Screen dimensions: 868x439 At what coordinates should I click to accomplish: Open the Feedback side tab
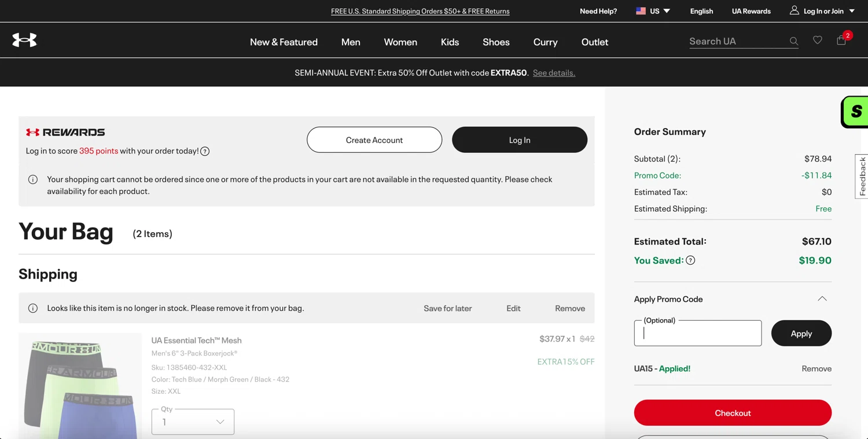[862, 177]
